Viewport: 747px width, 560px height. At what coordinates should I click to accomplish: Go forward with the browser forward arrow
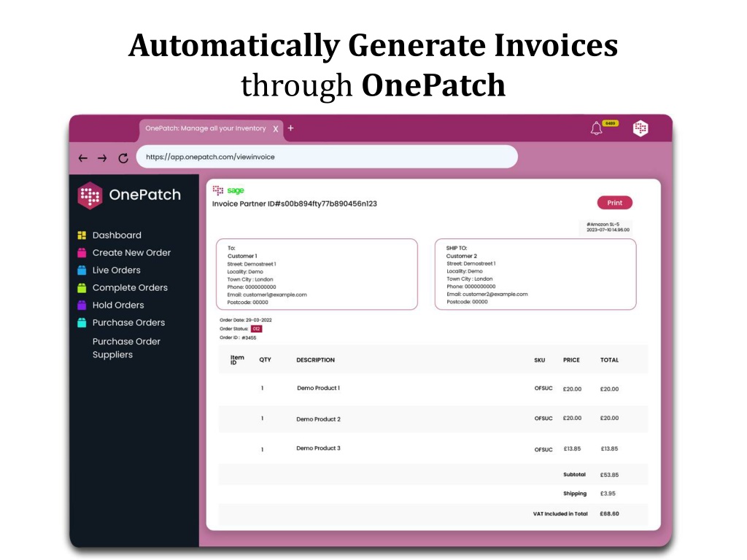tap(102, 158)
